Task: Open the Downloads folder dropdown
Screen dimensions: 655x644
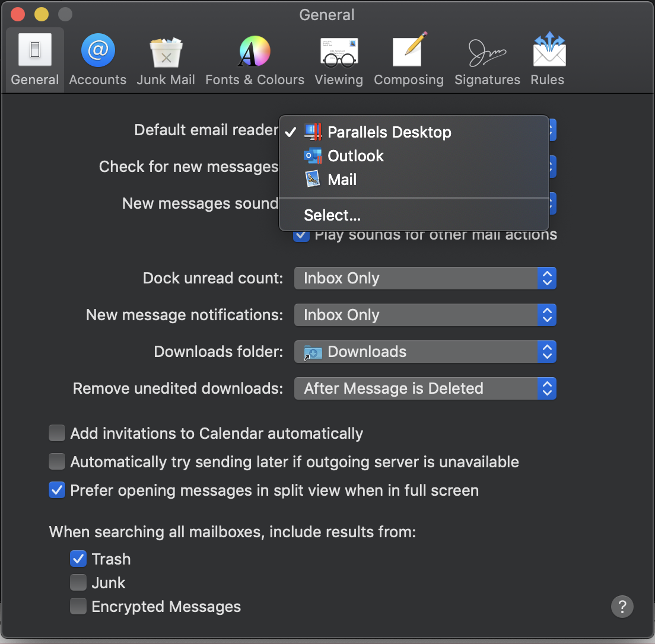Action: click(x=425, y=352)
